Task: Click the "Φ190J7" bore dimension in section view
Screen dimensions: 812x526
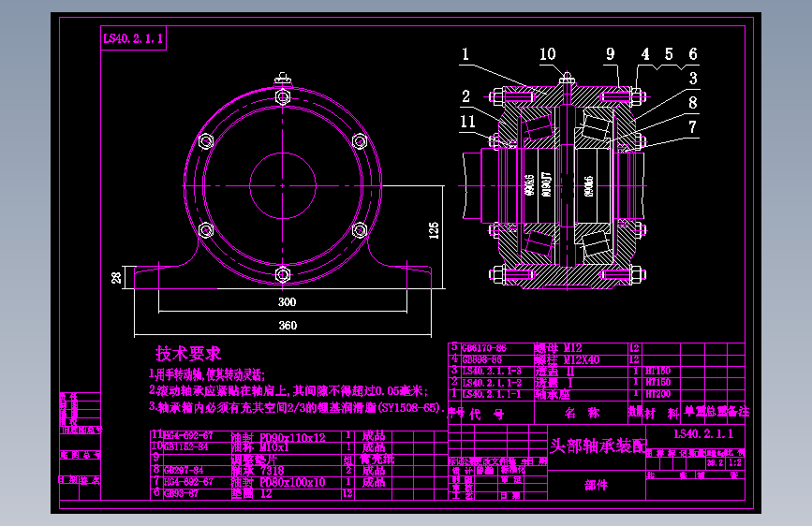Action: pos(546,184)
